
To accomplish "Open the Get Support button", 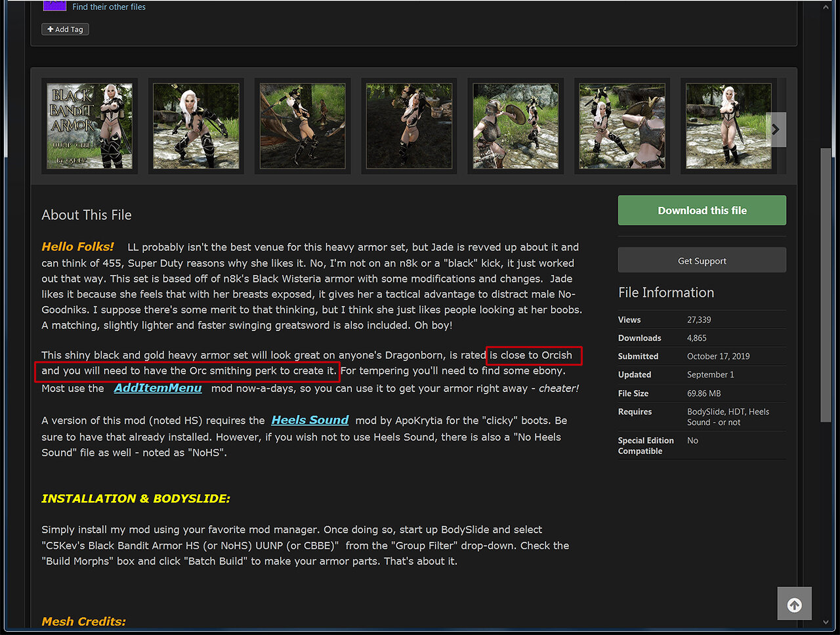I will point(702,261).
